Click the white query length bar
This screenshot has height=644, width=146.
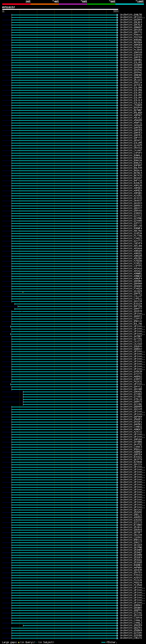pos(60,9)
